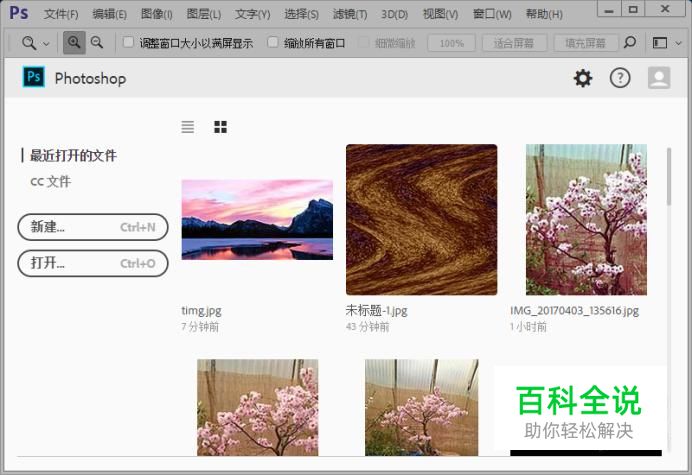Open the timg.jpg sunset thumbnail

tap(257, 219)
